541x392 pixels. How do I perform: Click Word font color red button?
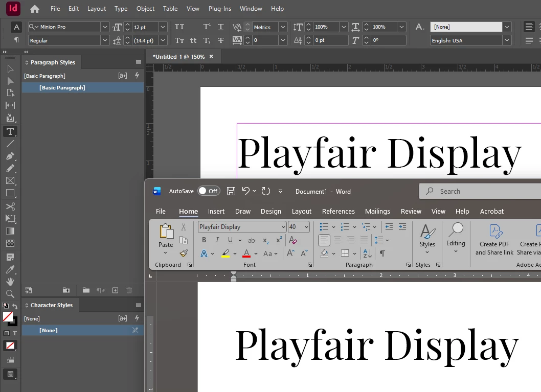pos(246,253)
